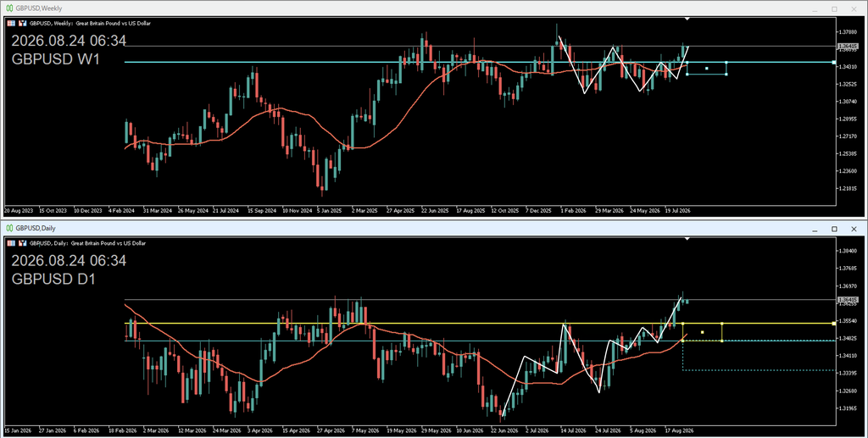Click the 17 Aug 2026 date on Daily time axis
The image size is (868, 438).
click(x=679, y=430)
